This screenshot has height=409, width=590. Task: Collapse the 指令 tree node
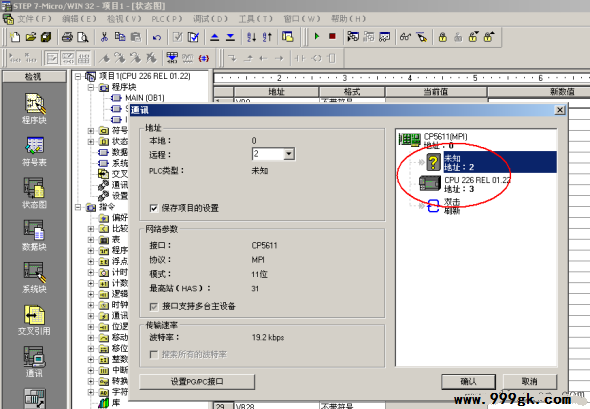click(78, 207)
